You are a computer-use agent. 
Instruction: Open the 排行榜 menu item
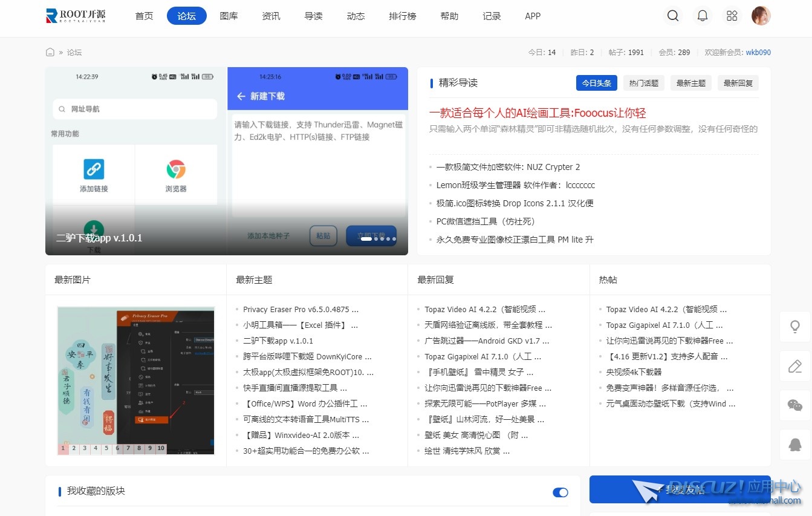point(402,16)
